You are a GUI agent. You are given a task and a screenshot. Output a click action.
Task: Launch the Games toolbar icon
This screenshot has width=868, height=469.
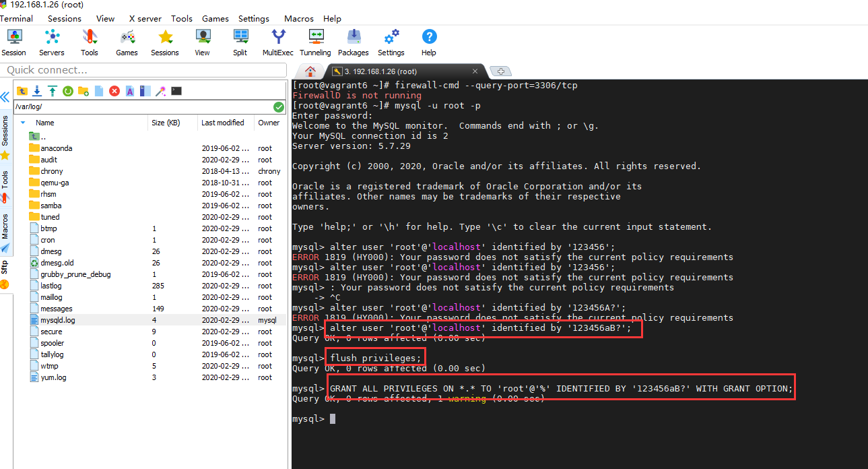127,42
